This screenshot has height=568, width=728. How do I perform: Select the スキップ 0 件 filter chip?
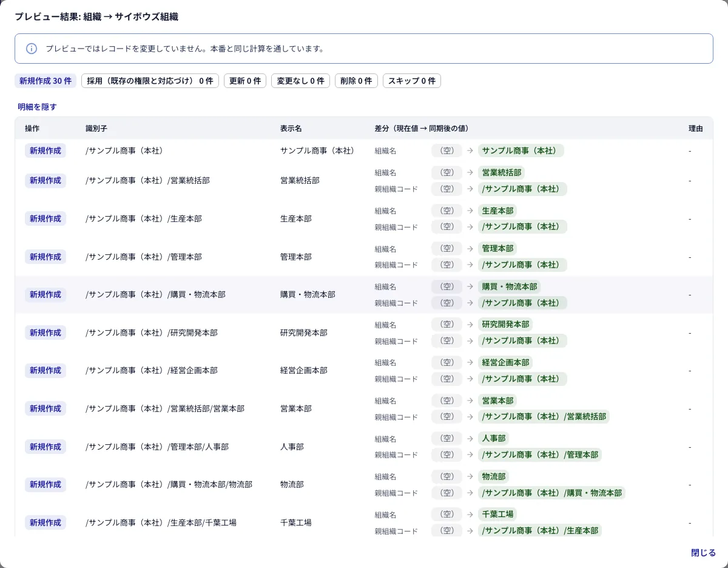[x=412, y=81]
